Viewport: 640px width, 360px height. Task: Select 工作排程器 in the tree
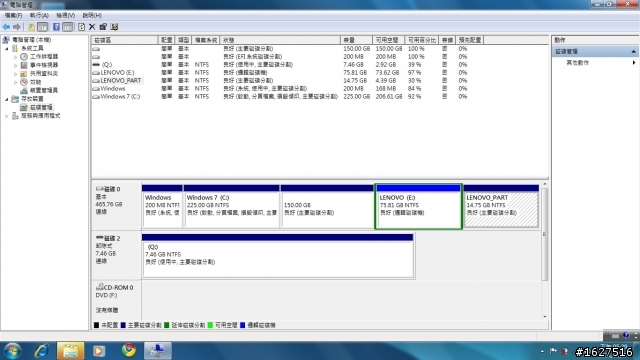pyautogui.click(x=44, y=57)
